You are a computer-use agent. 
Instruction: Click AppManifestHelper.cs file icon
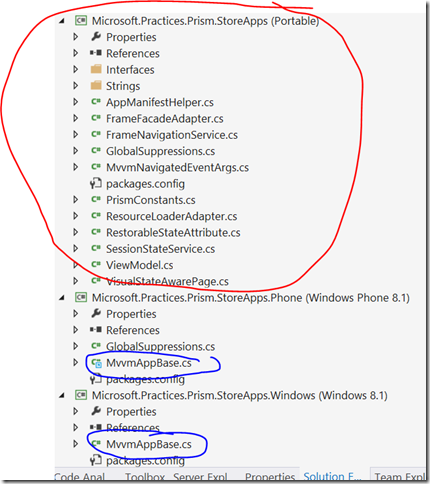[96, 102]
